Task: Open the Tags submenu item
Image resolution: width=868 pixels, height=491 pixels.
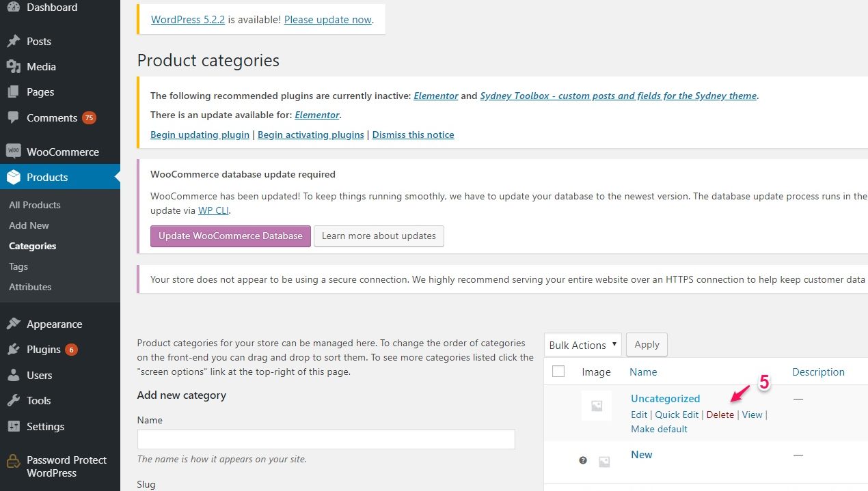Action: coord(18,266)
